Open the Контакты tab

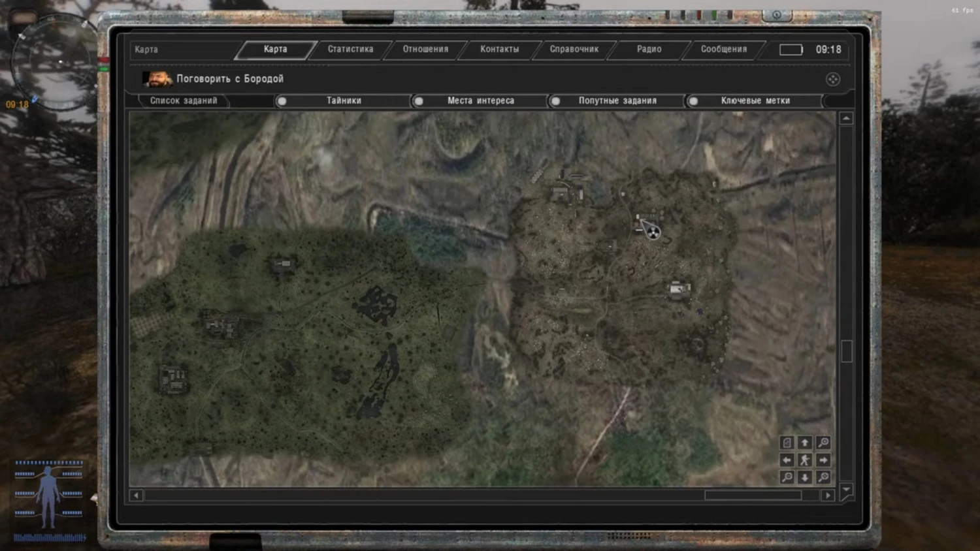click(x=499, y=49)
